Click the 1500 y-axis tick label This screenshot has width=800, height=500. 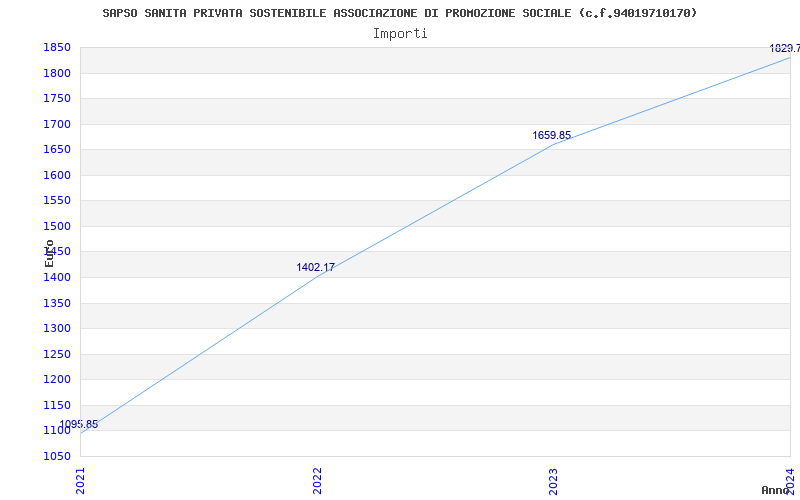57,226
